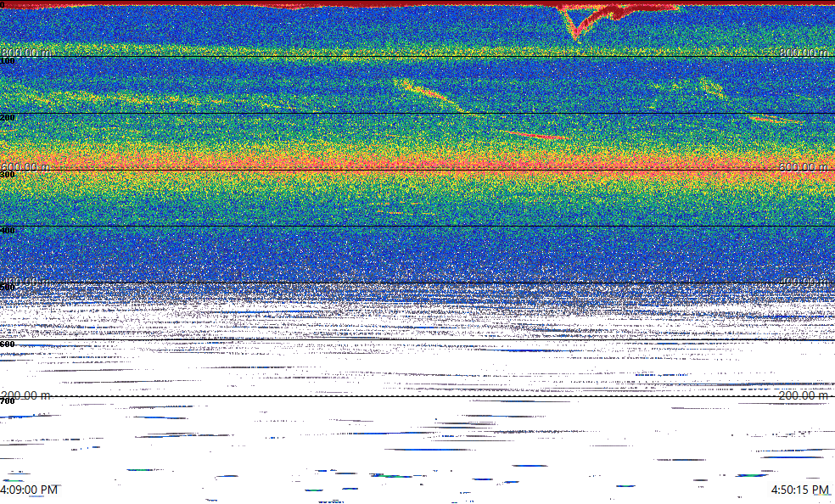
Task: Click the left-side 200.00 m range label
Action: point(25,395)
